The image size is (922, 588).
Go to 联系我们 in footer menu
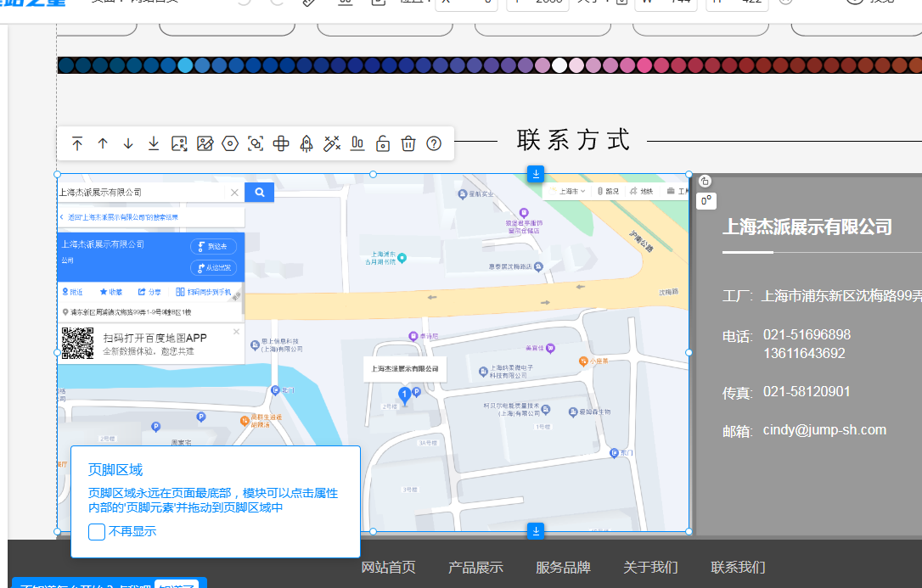(x=738, y=568)
